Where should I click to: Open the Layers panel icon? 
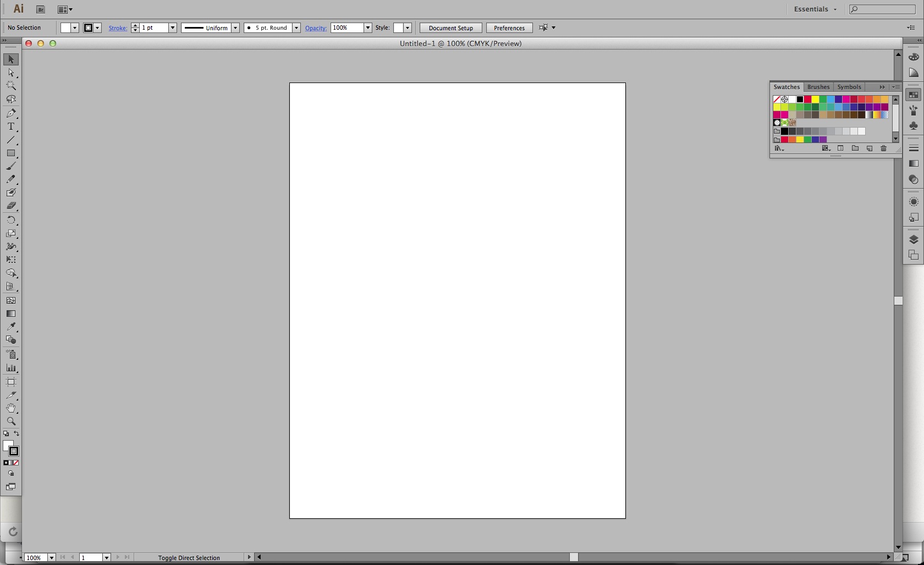[x=914, y=240]
